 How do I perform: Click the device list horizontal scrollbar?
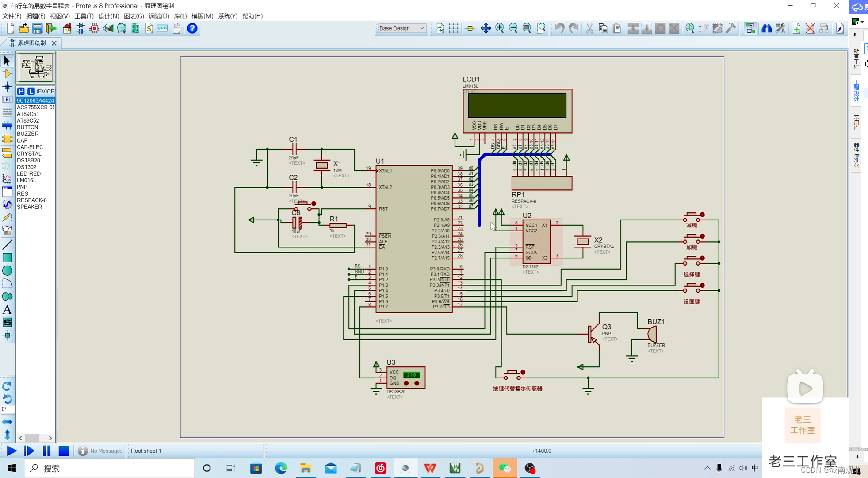point(33,438)
